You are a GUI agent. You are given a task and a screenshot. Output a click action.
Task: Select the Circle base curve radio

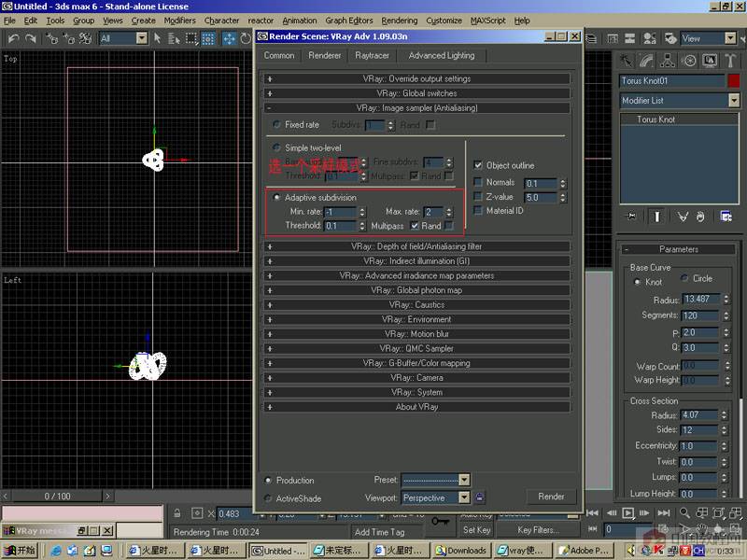click(x=684, y=277)
